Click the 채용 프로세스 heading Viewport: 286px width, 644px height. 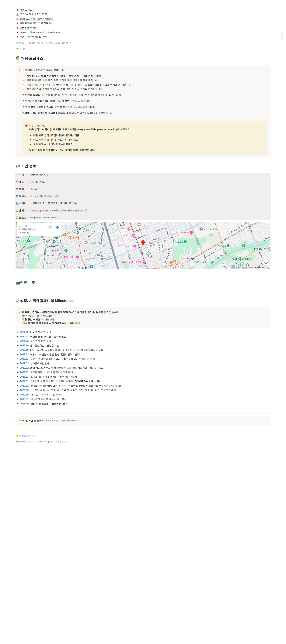pyautogui.click(x=29, y=58)
